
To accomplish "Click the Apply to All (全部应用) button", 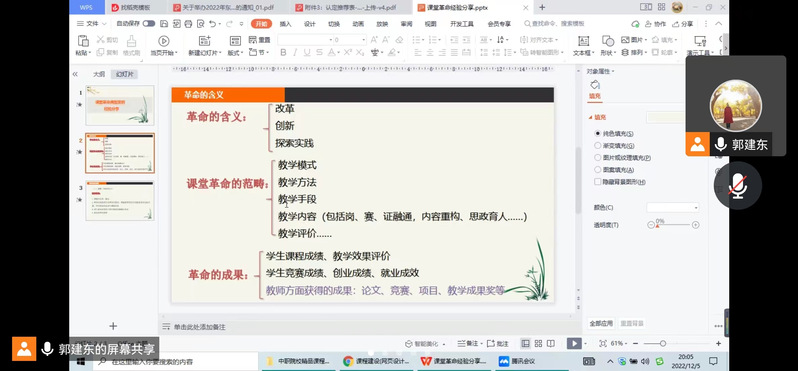I will click(601, 323).
